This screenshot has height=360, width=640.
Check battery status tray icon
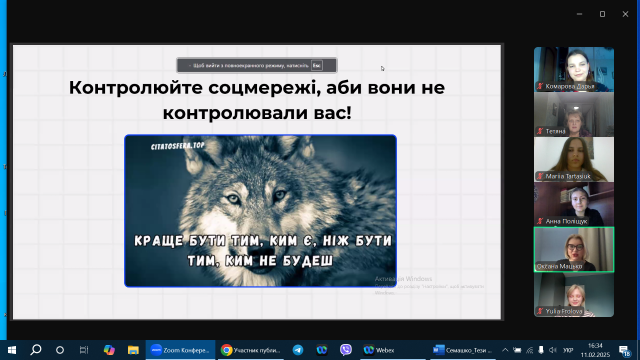coord(517,350)
